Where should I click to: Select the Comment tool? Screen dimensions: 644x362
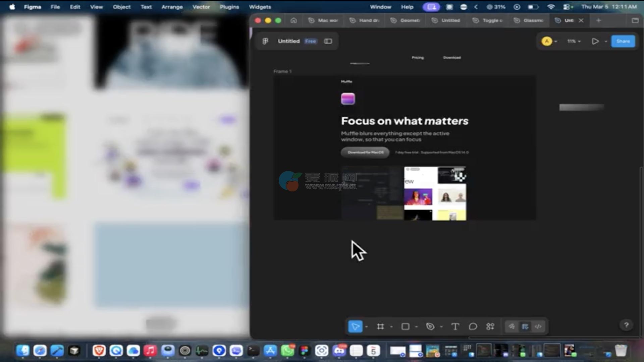pyautogui.click(x=473, y=326)
